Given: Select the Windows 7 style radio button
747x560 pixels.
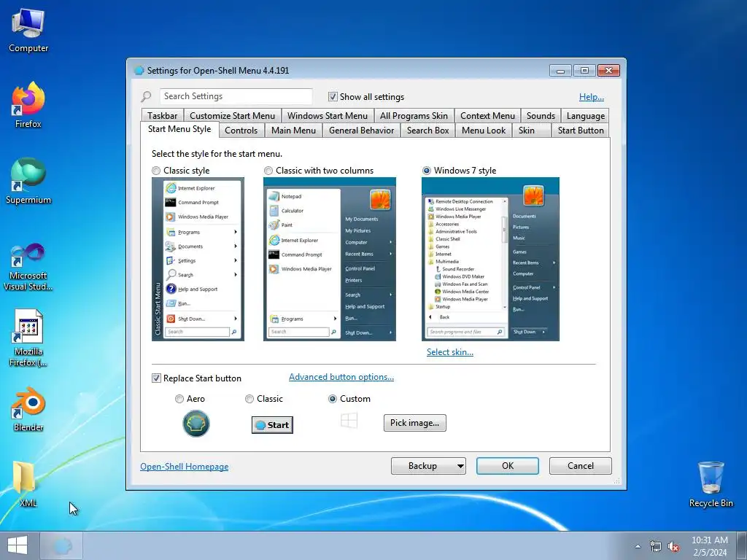Looking at the screenshot, I should point(426,171).
